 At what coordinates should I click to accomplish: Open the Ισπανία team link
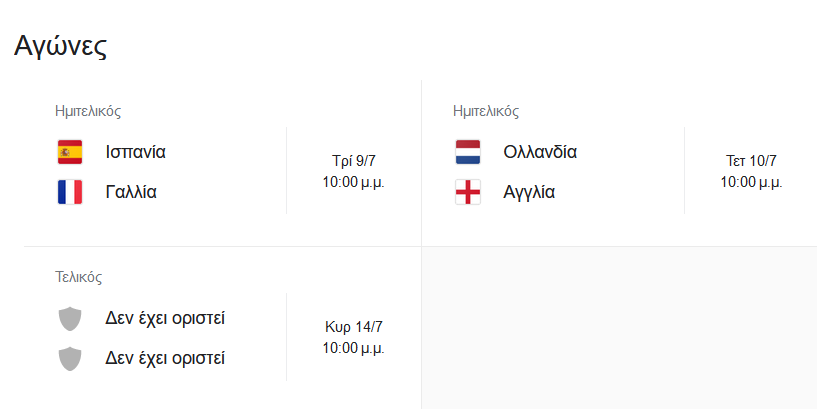[x=136, y=152]
